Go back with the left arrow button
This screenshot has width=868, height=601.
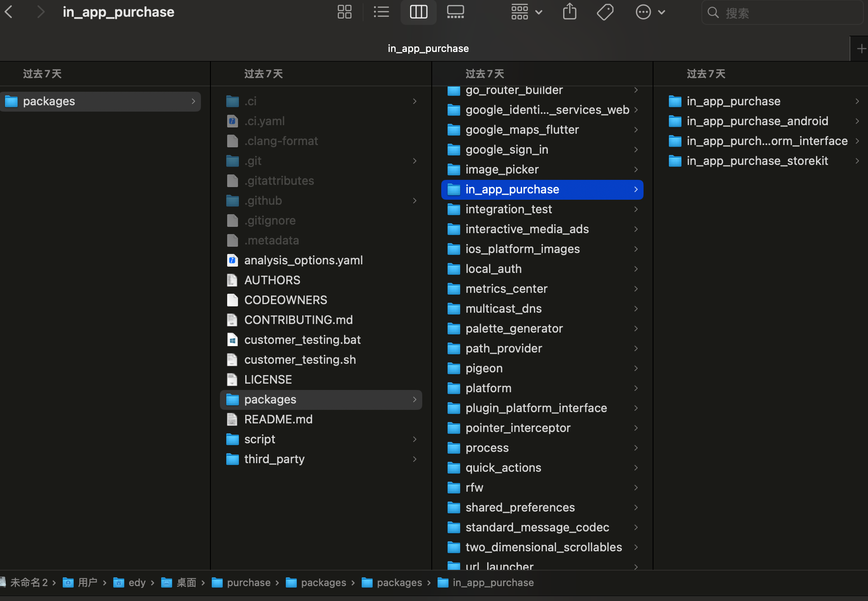[x=9, y=12]
